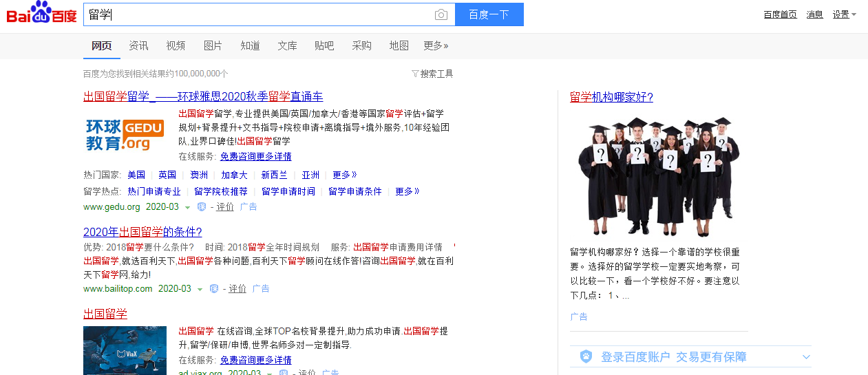Image resolution: width=868 pixels, height=375 pixels.
Task: Click 广告 label on www.bailitop.com result
Action: (x=261, y=288)
